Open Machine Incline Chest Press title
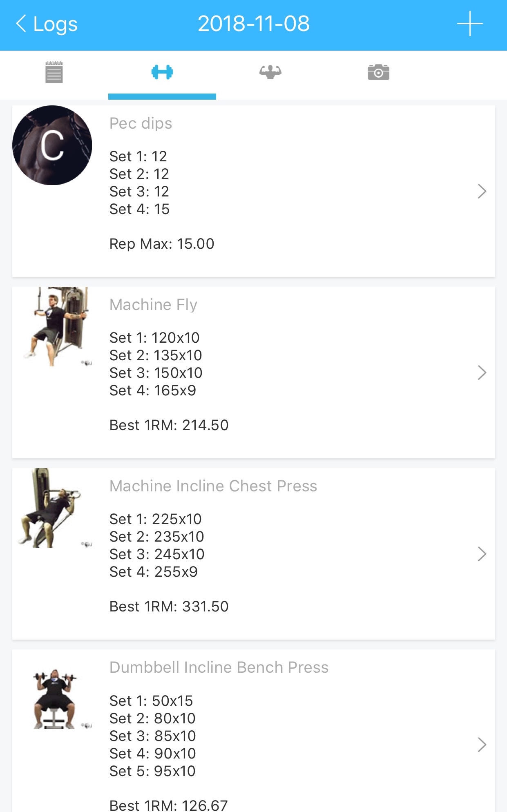 point(213,486)
